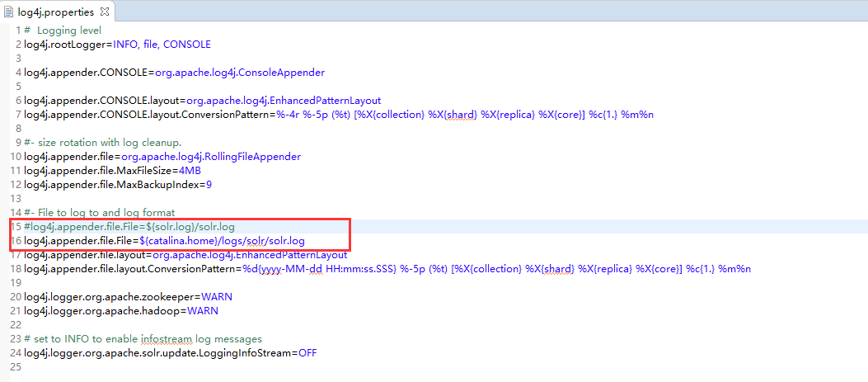Select the log4j.properties tab label
The height and width of the screenshot is (382, 868).
[x=57, y=12]
